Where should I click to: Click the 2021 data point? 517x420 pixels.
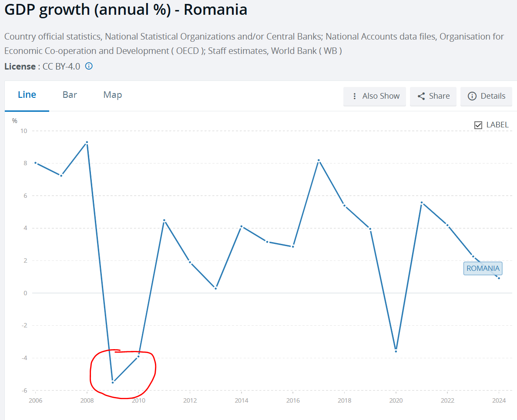(x=422, y=203)
